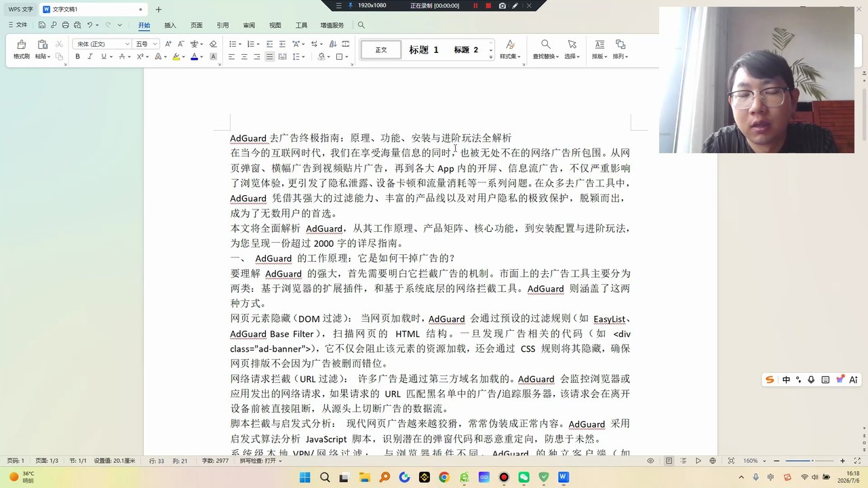Click the Increase Indent icon
868x488 pixels.
coord(282,43)
